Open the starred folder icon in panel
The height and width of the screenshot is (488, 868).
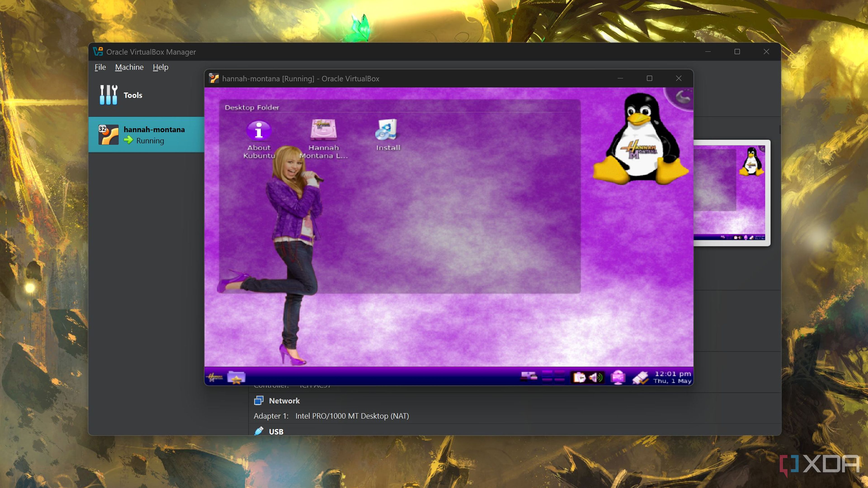236,377
